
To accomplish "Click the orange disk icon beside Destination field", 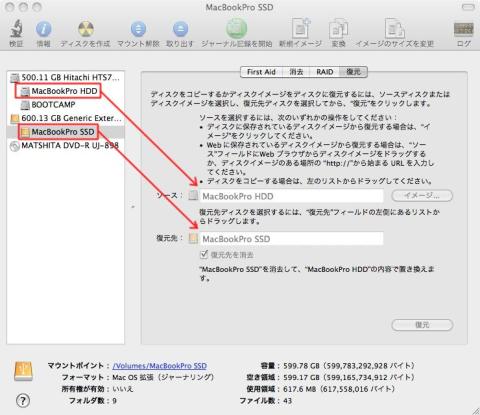I will coord(193,238).
